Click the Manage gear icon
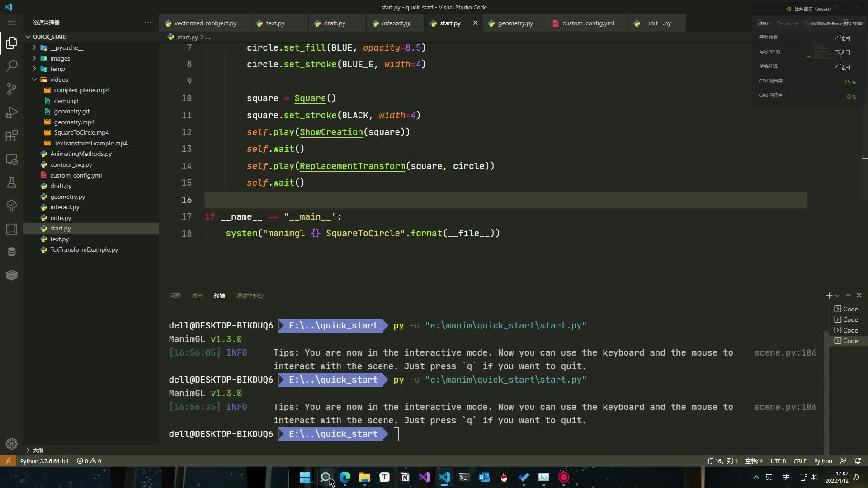Image resolution: width=868 pixels, height=488 pixels. pos(12,443)
